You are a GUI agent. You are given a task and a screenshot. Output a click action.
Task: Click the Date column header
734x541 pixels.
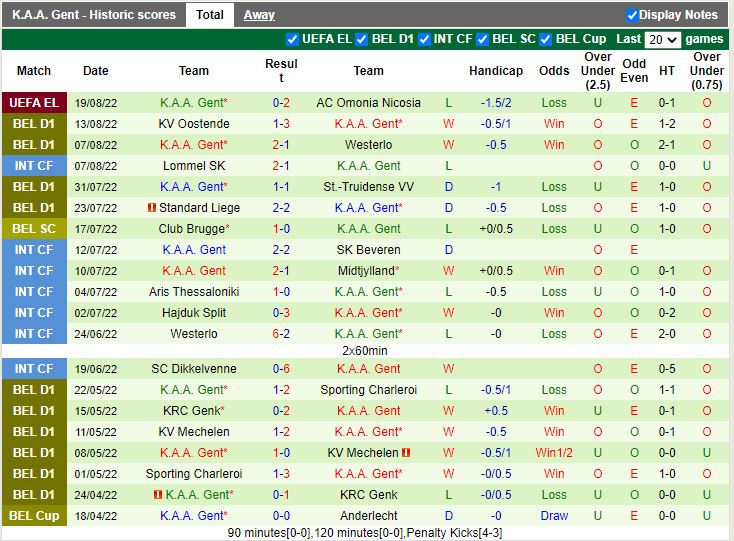tap(95, 71)
